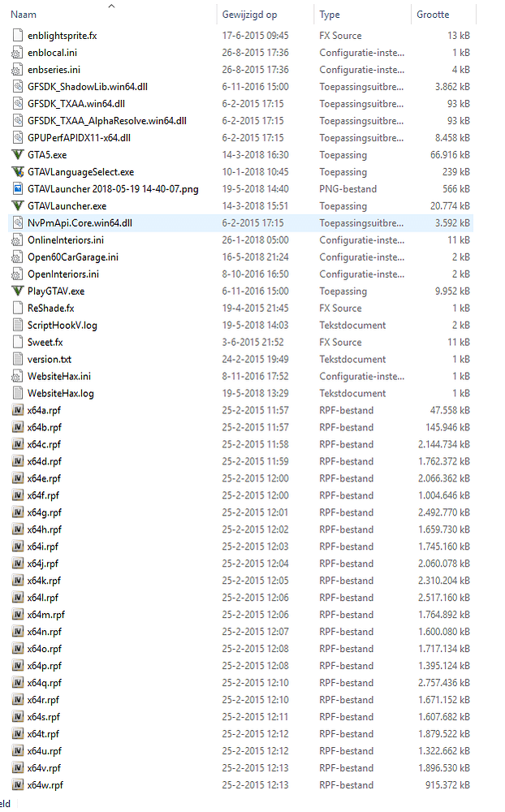Click the GPUPerfAPIDX11-x64.dll icon

coord(18,138)
